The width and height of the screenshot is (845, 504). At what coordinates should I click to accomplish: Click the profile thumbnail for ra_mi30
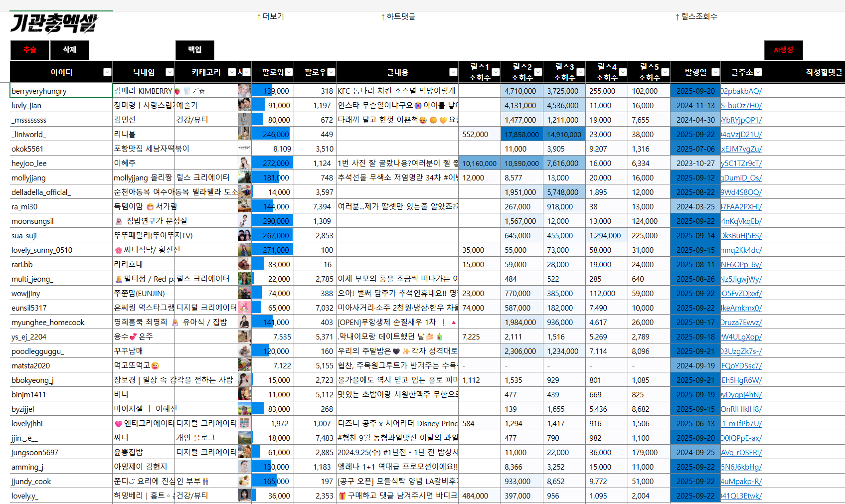click(244, 206)
